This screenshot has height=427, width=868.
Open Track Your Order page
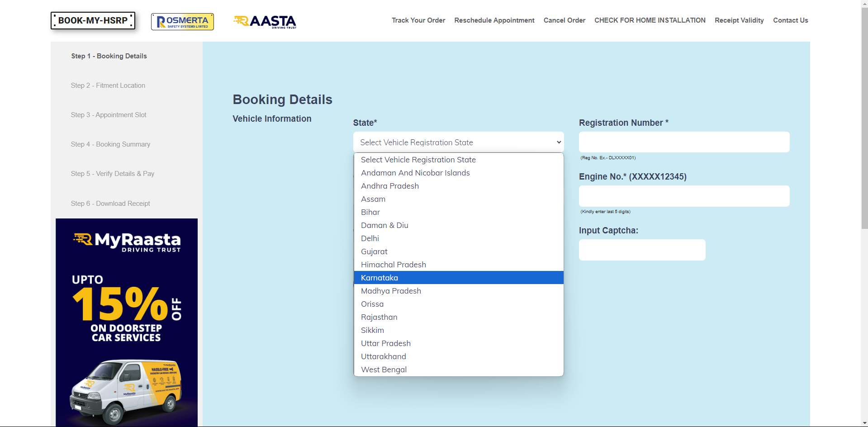(x=418, y=20)
